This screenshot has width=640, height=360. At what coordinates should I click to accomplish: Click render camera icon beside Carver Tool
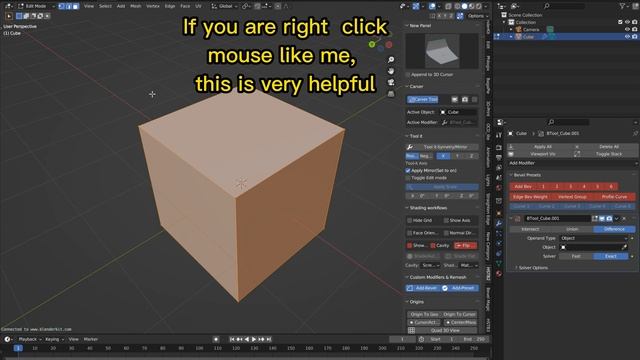pyautogui.click(x=465, y=99)
